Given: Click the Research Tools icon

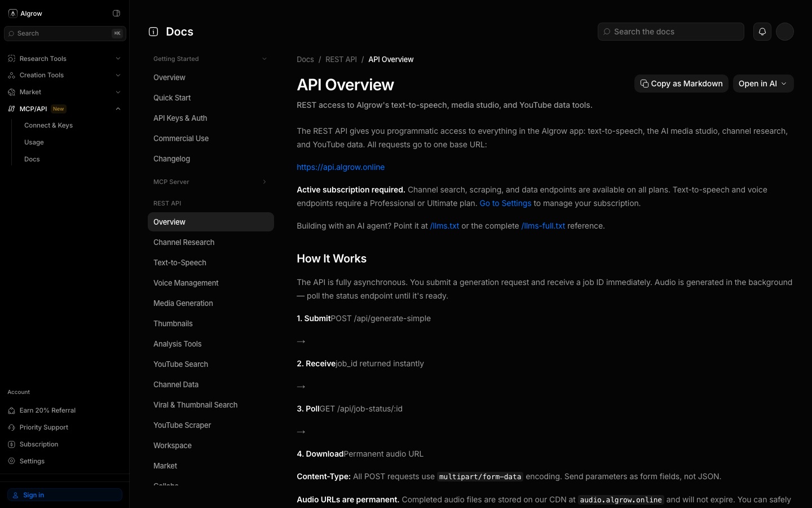Looking at the screenshot, I should pyautogui.click(x=11, y=59).
